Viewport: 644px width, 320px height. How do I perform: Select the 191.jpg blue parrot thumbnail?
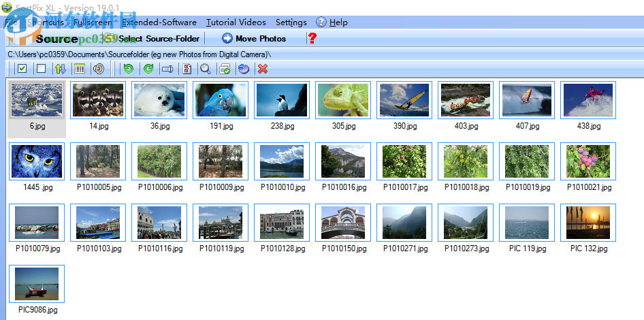pos(221,100)
